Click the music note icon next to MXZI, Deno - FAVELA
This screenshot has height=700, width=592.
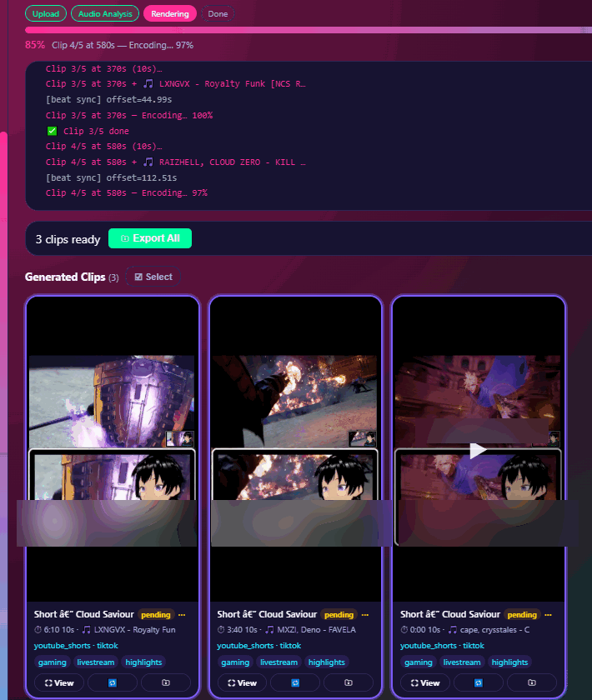click(x=269, y=630)
